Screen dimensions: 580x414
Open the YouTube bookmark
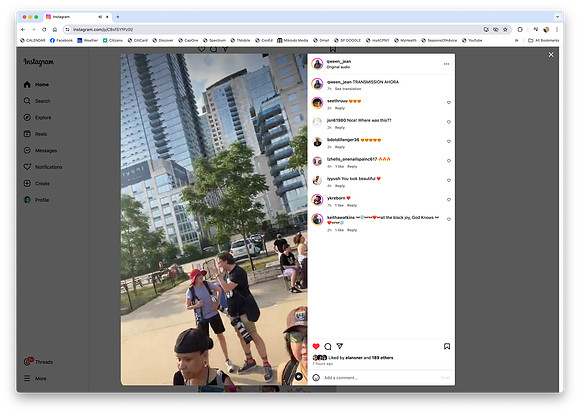pos(472,40)
